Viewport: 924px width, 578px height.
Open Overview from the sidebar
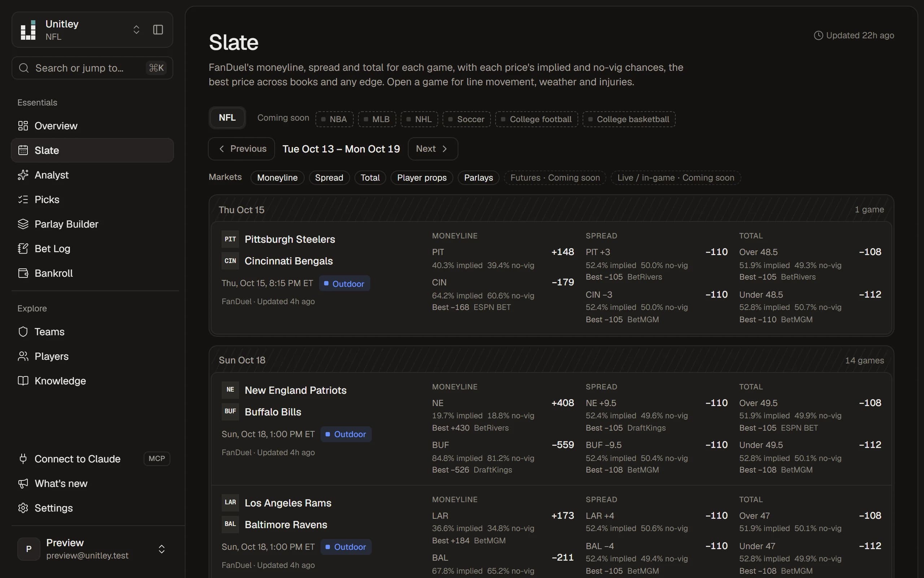point(92,126)
